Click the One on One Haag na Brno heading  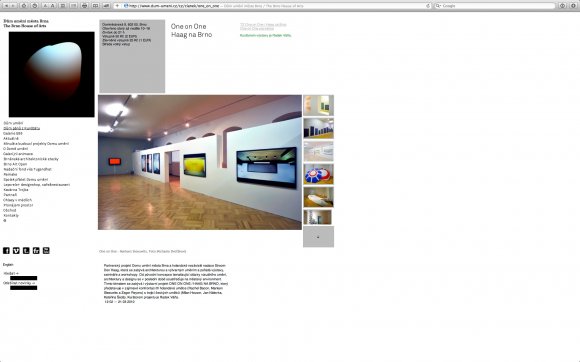[191, 30]
